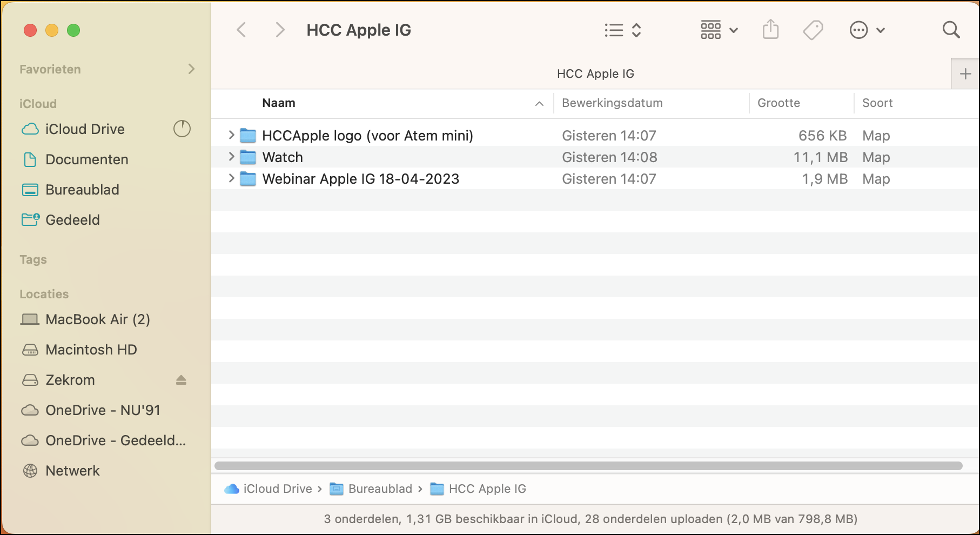Open the Zekrom drive
The height and width of the screenshot is (535, 980).
point(70,380)
